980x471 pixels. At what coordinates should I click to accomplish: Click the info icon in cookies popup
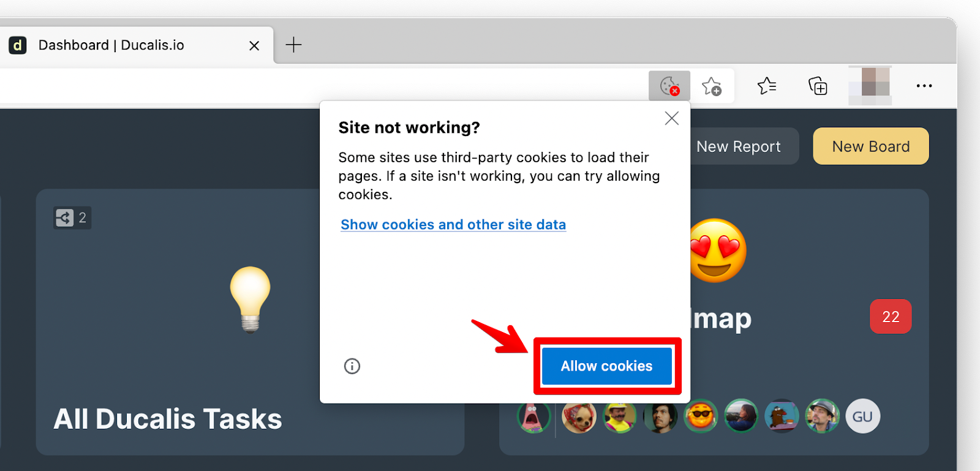(352, 366)
